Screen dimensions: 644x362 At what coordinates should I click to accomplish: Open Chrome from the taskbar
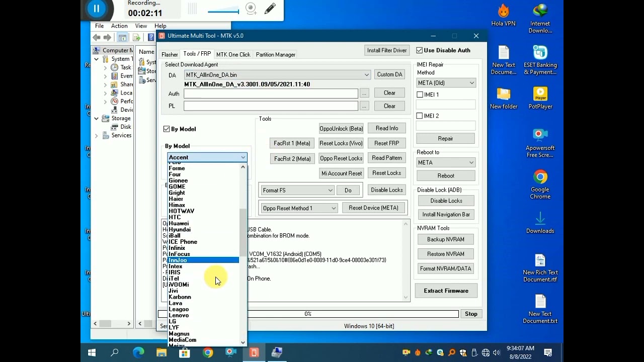point(208,352)
